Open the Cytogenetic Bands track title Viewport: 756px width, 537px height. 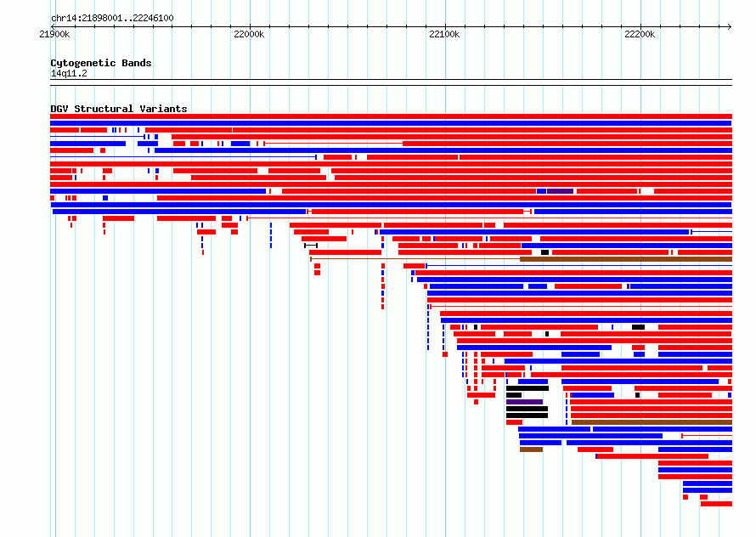click(x=101, y=63)
